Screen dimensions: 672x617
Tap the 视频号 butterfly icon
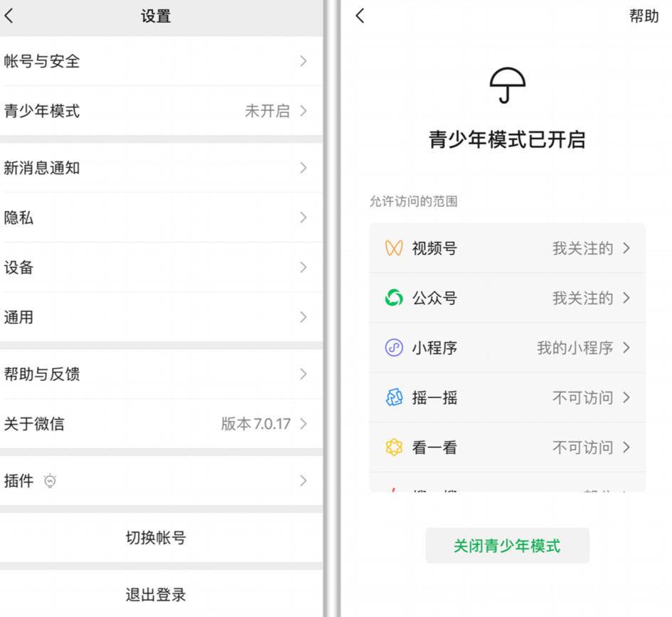coord(394,248)
